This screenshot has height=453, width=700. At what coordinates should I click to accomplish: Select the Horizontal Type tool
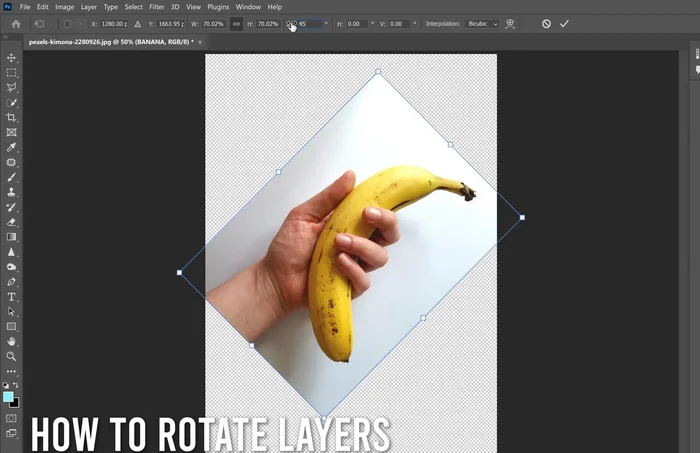tap(12, 297)
